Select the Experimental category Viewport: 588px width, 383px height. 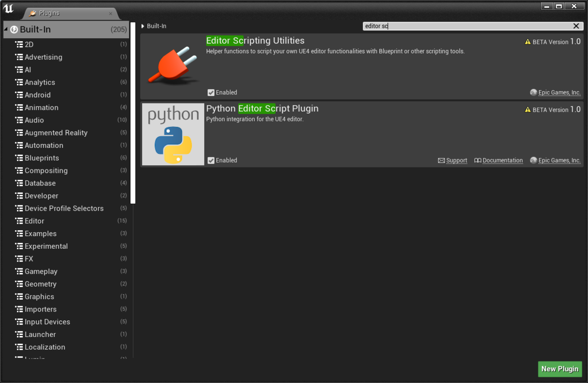(x=67, y=246)
